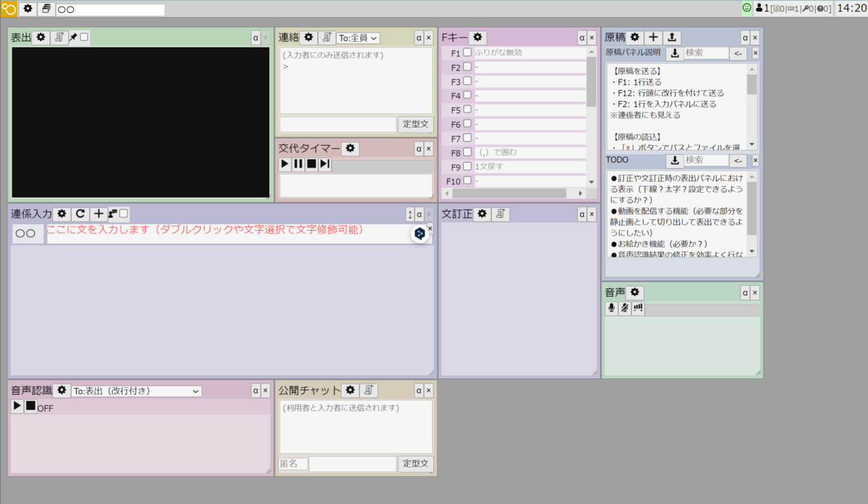Add new manuscript with plus in 原稿
Screen dimensions: 868x504
pyautogui.click(x=654, y=37)
